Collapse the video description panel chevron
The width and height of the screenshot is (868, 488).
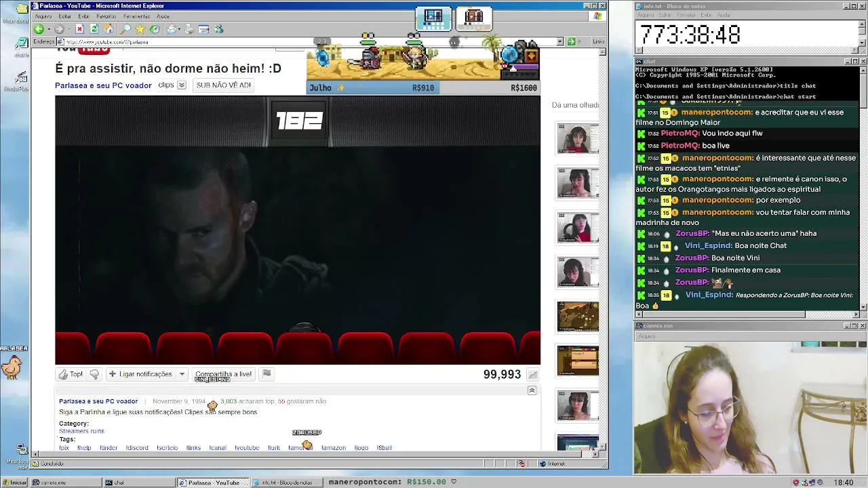[x=532, y=390]
